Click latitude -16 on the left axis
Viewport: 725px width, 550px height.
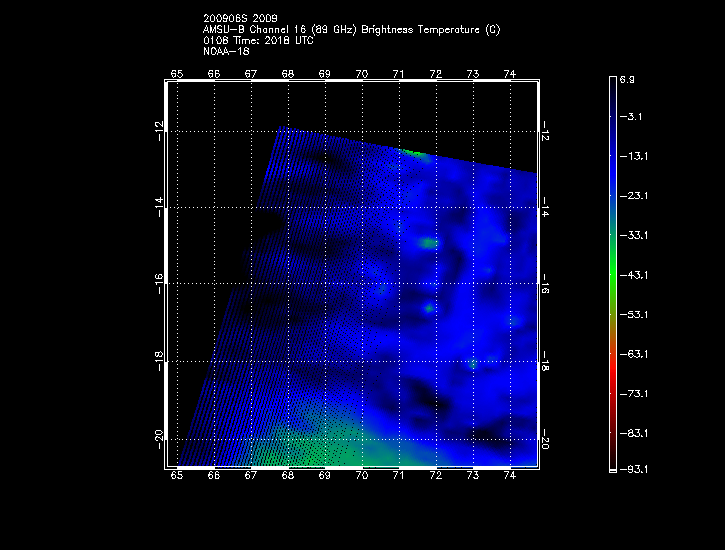160,284
